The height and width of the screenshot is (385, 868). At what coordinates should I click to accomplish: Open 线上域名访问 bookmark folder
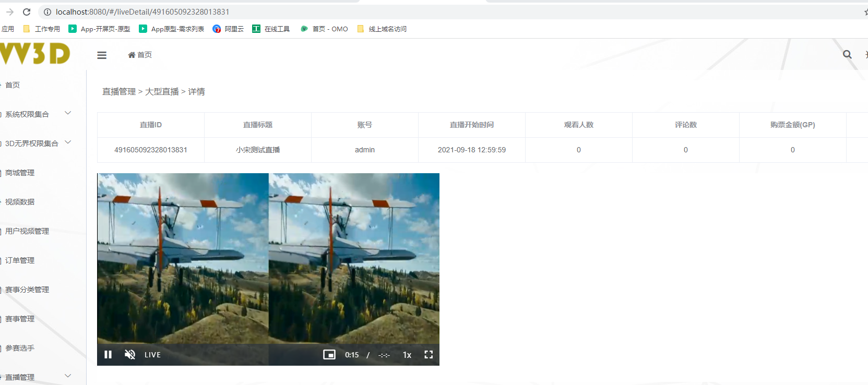tap(382, 29)
